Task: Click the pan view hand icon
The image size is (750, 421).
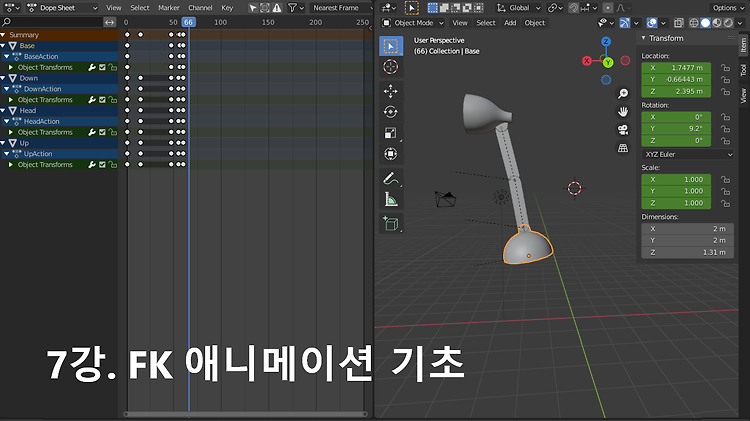Action: pos(623,111)
